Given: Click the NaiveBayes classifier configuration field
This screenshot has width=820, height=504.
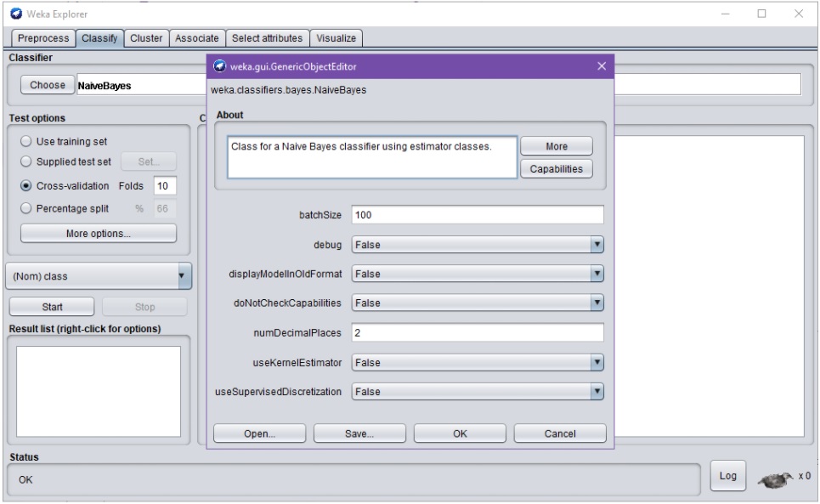Looking at the screenshot, I should click(439, 85).
